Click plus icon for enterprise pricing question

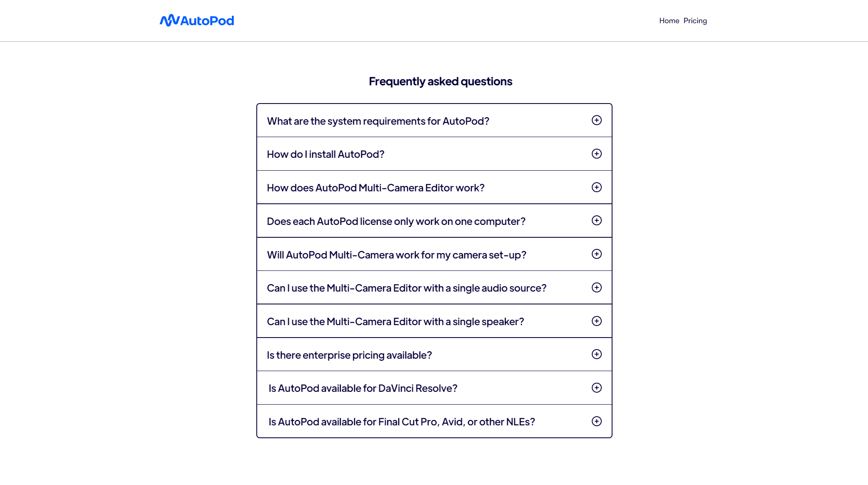[596, 354]
